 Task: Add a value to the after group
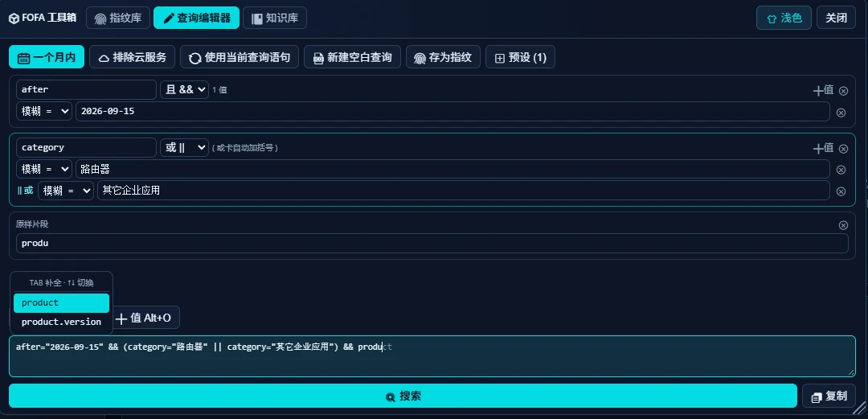(x=823, y=90)
